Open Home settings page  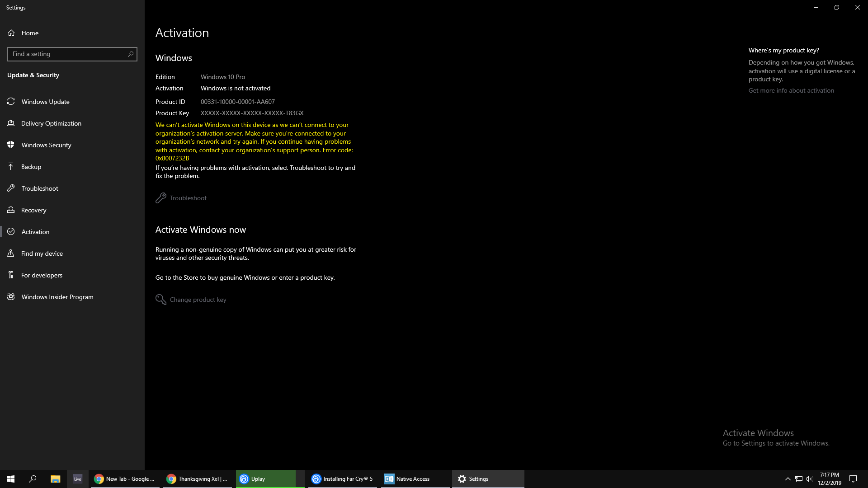(30, 33)
